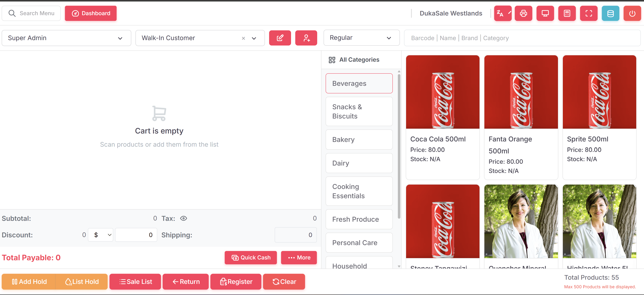This screenshot has width=644, height=295.
Task: Open the Register button
Action: pos(236,282)
